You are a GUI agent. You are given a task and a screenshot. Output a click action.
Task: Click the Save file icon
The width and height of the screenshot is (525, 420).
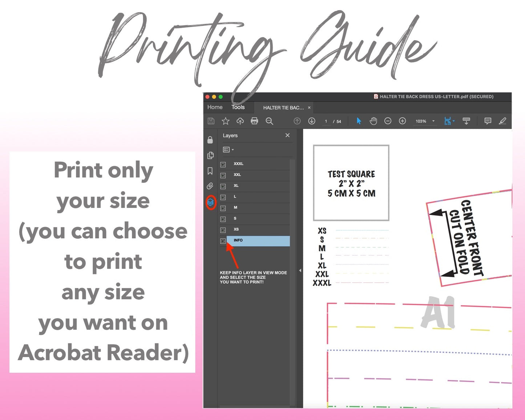(x=211, y=121)
